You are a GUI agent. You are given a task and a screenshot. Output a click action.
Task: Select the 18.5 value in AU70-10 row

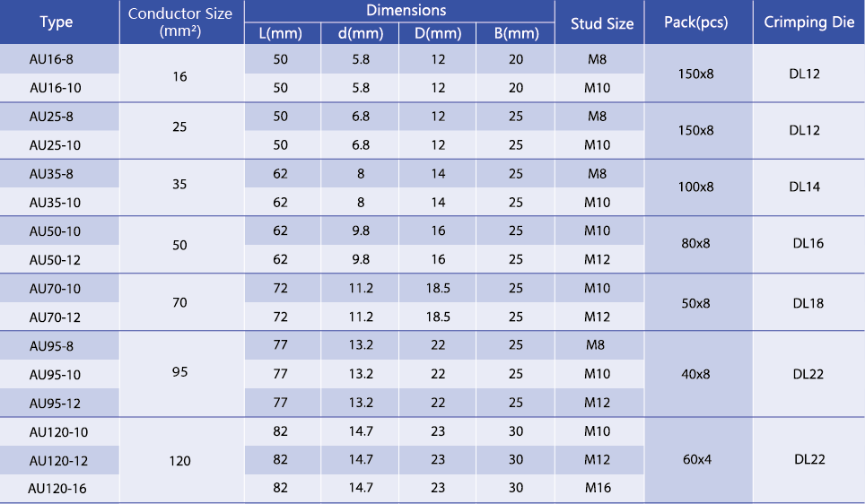click(438, 288)
